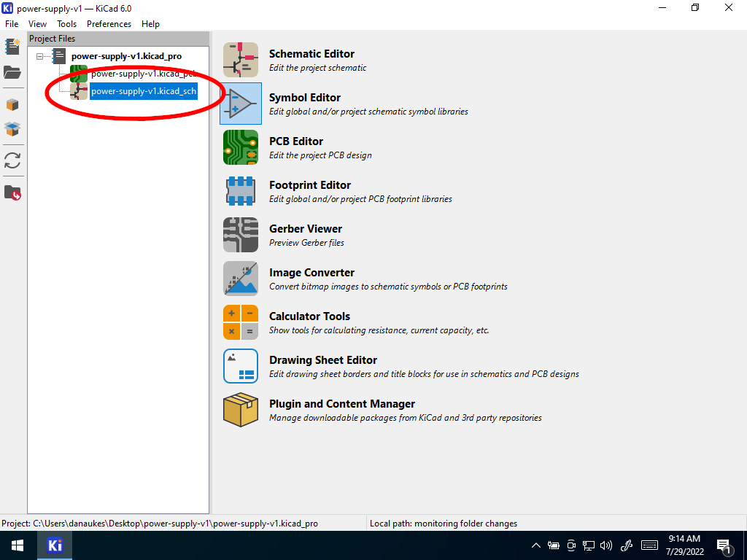Select power-supply-v1.kicad_sch file

[x=144, y=91]
